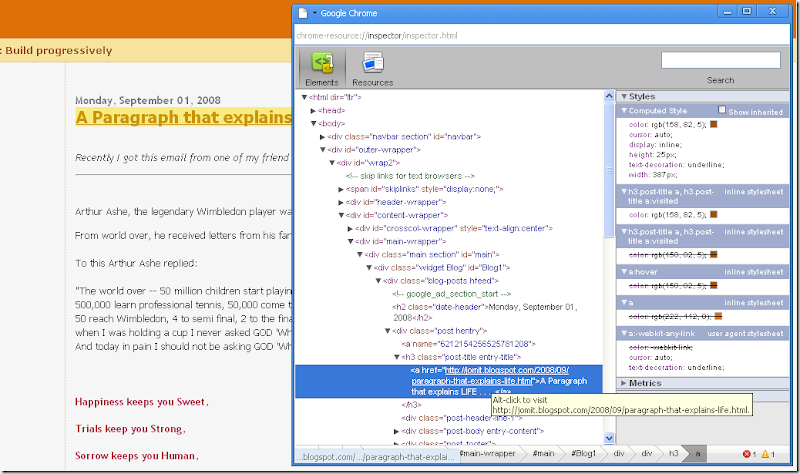Screen dimensions: 800x474
Task: Enable the Show inherited checkbox
Action: pos(723,110)
